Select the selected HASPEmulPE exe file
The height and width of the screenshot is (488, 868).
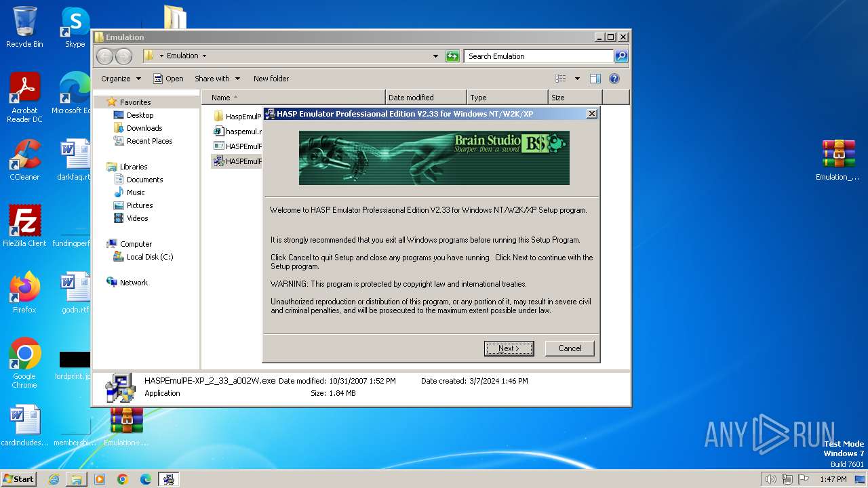237,161
